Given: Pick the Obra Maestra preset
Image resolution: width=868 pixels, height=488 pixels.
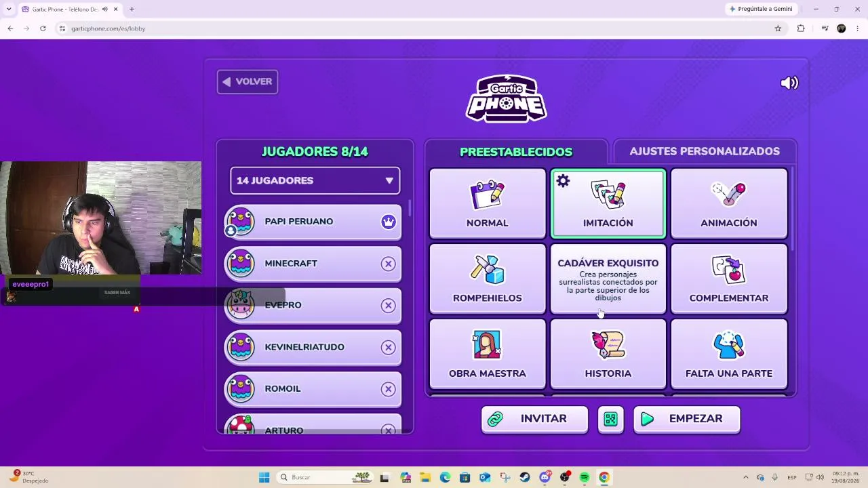Looking at the screenshot, I should tap(488, 354).
